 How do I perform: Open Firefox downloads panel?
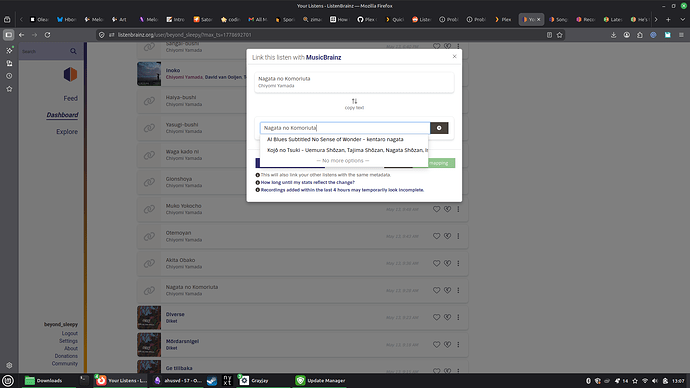tap(613, 35)
